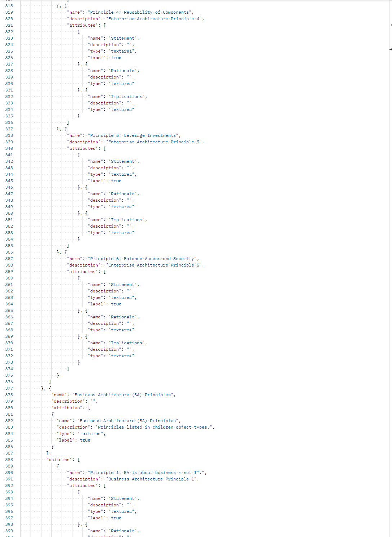The image size is (392, 537).
Task: Click "Business Architecture (BA) Principles" on line 382
Action: point(128,421)
